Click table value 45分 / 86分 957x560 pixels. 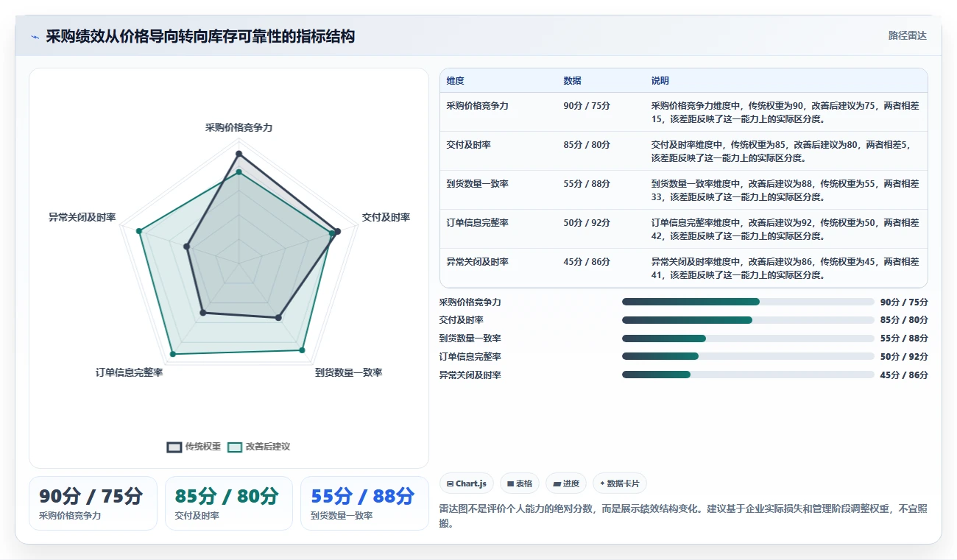[587, 262]
